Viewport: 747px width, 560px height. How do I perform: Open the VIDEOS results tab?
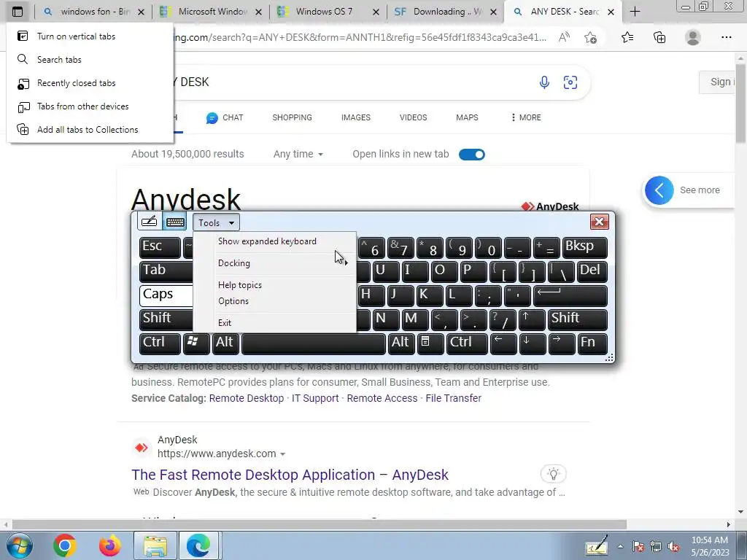[413, 117]
